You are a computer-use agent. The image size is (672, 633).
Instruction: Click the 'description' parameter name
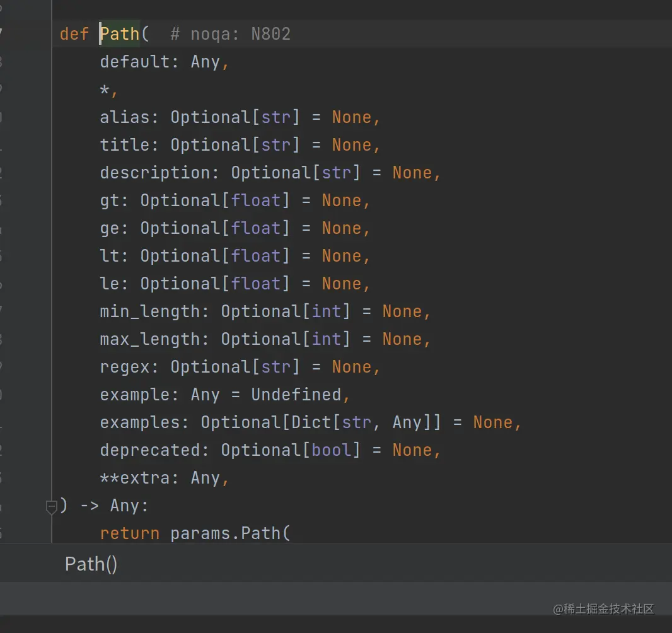coord(155,173)
